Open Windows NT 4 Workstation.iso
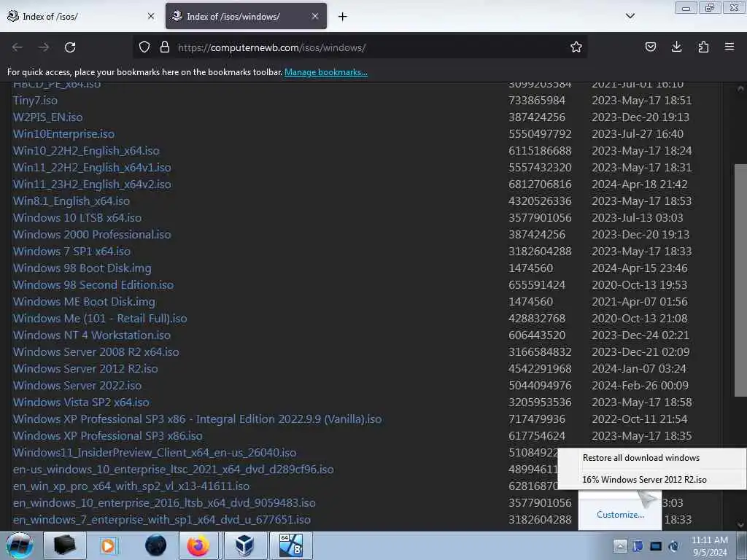Viewport: 747px width, 560px height. 92,335
